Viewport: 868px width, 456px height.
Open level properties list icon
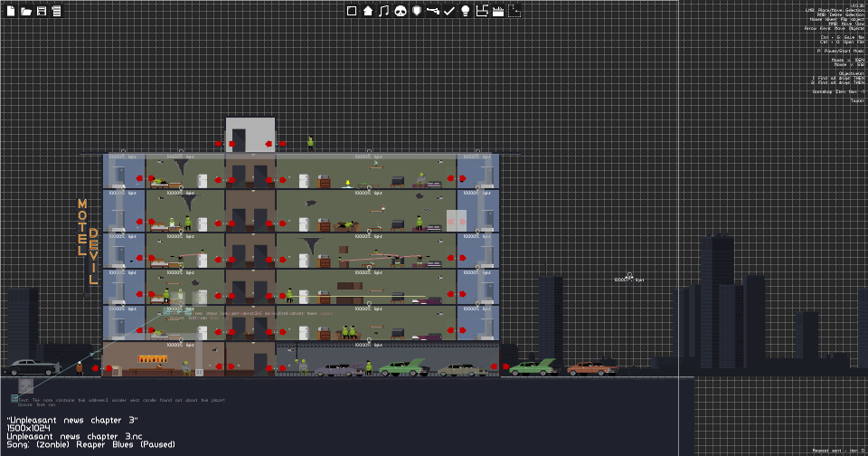[x=56, y=11]
